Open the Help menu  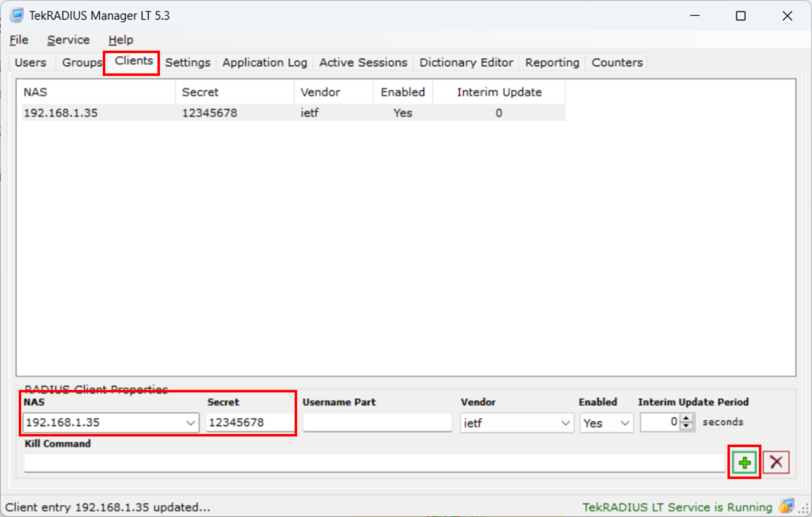[x=120, y=39]
